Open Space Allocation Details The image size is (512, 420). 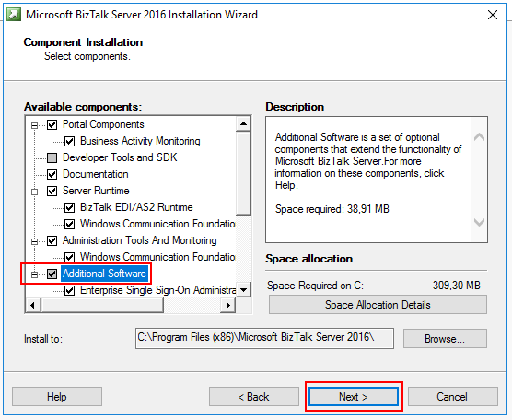(378, 305)
